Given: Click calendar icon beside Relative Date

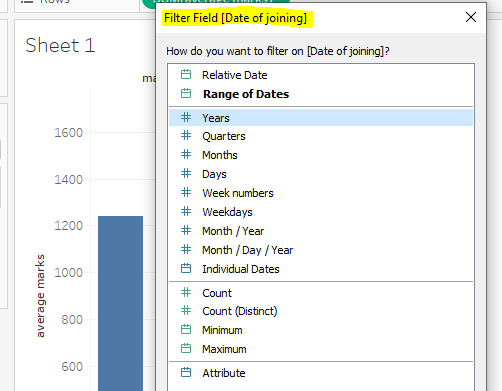Looking at the screenshot, I should (x=186, y=74).
